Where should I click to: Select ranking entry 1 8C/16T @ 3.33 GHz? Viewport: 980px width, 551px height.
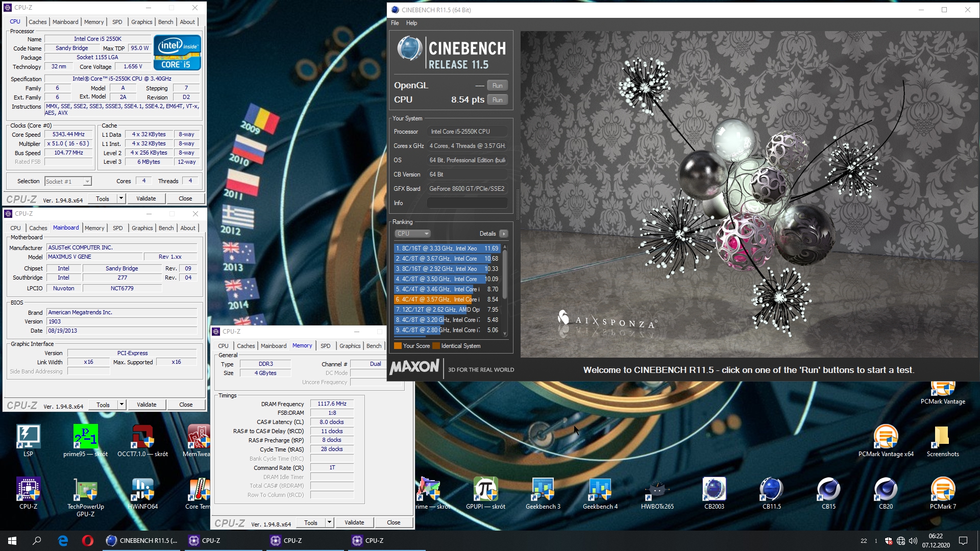447,248
